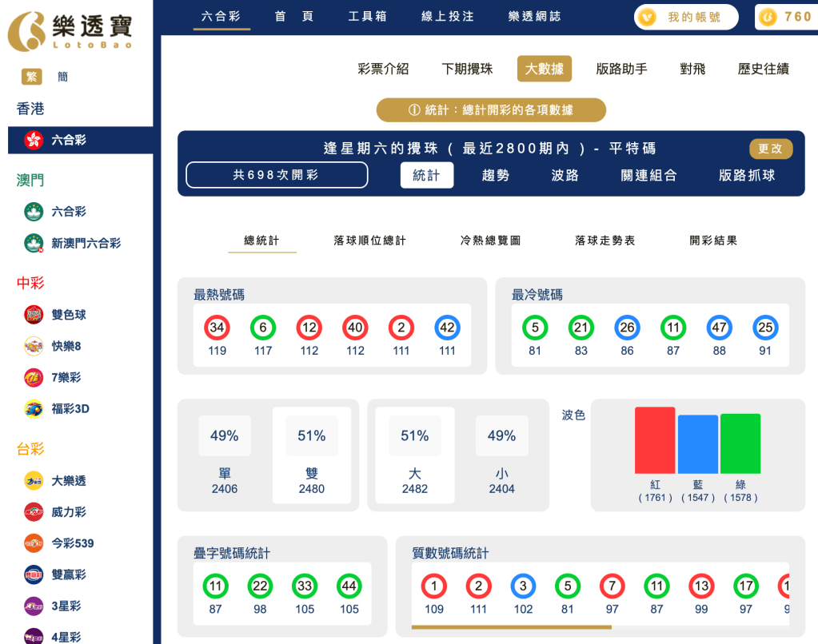818x644 pixels.
Task: Open the 工具箱 menu
Action: tap(369, 16)
